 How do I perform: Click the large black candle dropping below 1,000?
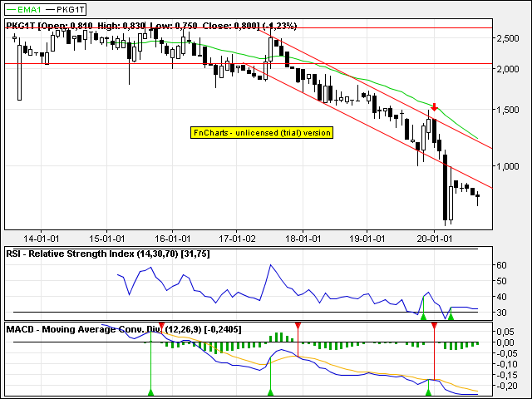[x=446, y=187]
